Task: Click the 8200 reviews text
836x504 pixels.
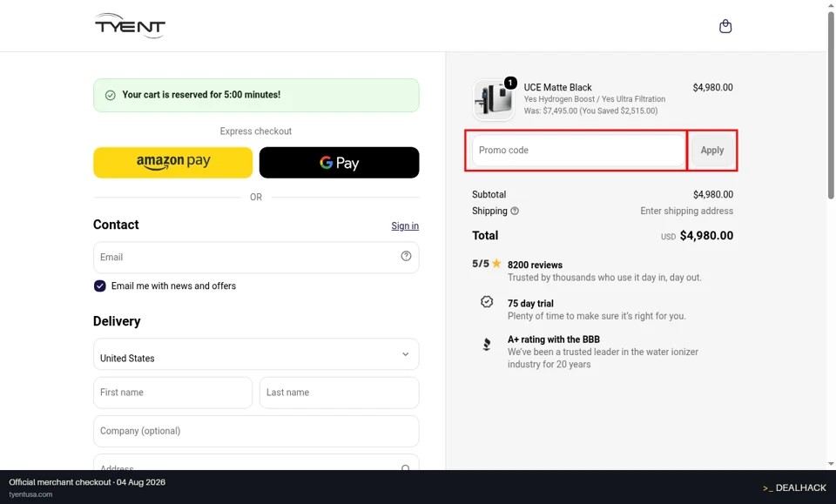Action: tap(535, 265)
